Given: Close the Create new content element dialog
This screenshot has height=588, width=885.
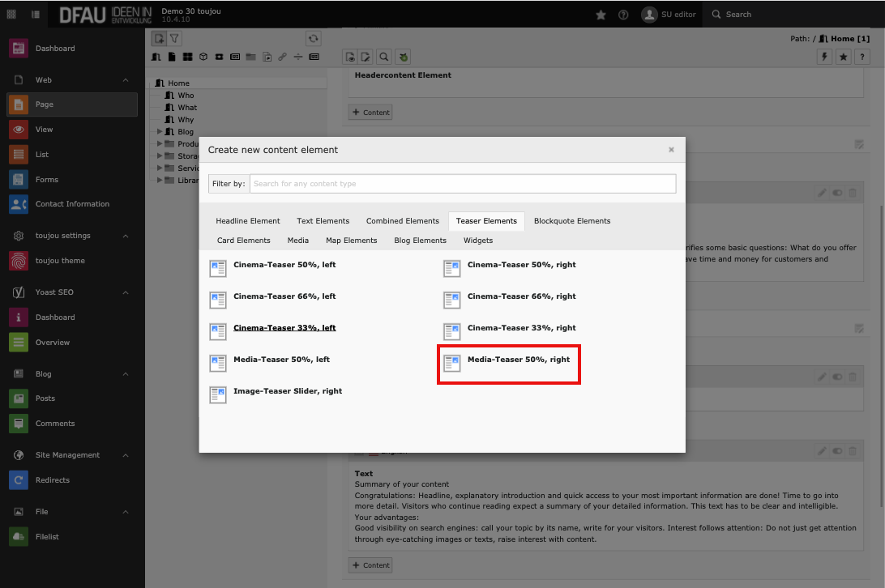Looking at the screenshot, I should [671, 150].
